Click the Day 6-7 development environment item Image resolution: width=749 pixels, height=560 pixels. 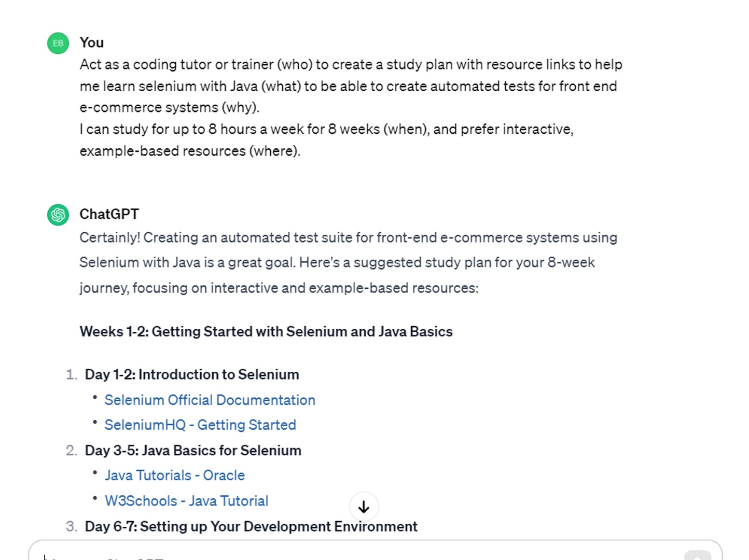point(251,526)
